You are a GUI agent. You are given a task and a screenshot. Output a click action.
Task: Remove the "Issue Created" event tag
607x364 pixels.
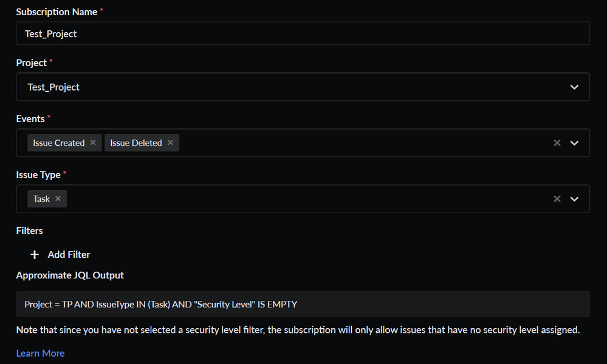click(x=92, y=142)
